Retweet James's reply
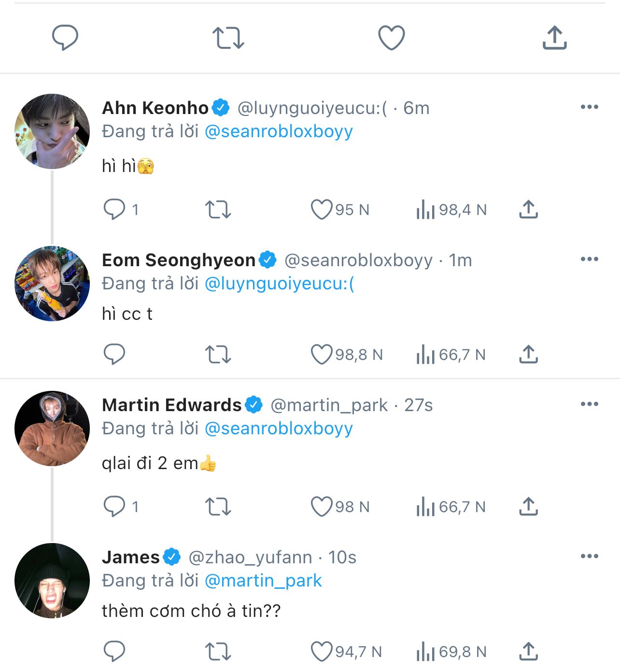 coord(218,651)
